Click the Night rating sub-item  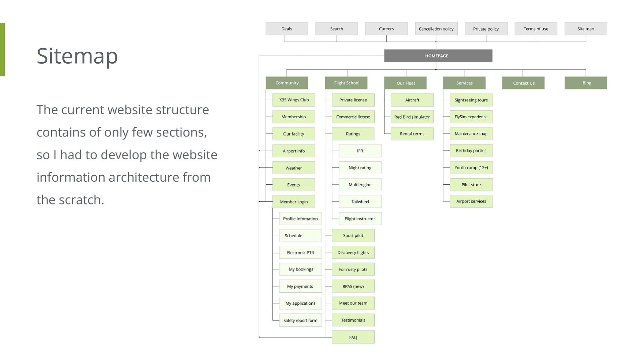pyautogui.click(x=360, y=168)
